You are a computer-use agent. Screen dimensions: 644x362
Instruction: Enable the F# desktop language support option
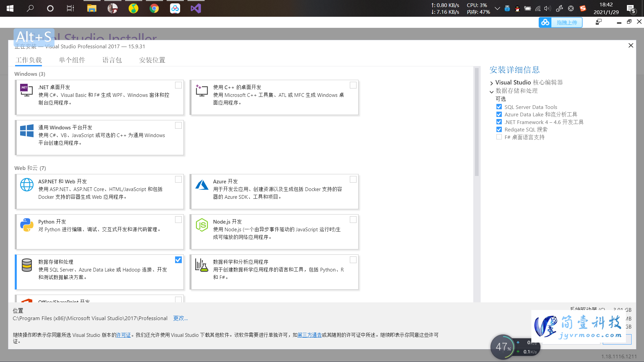[499, 137]
